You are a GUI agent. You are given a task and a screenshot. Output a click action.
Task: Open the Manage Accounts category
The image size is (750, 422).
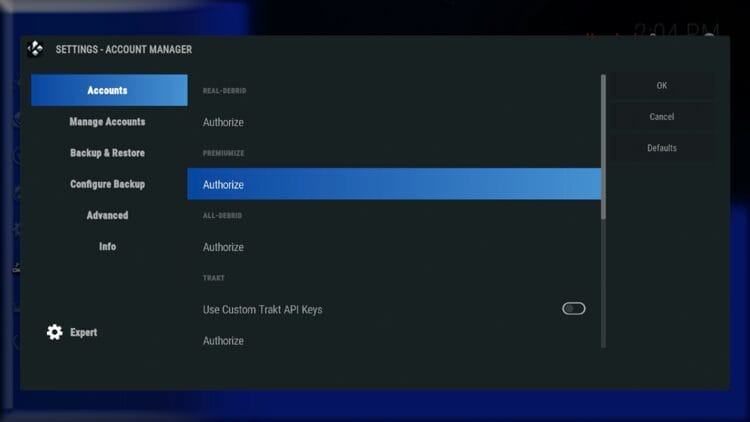point(107,122)
